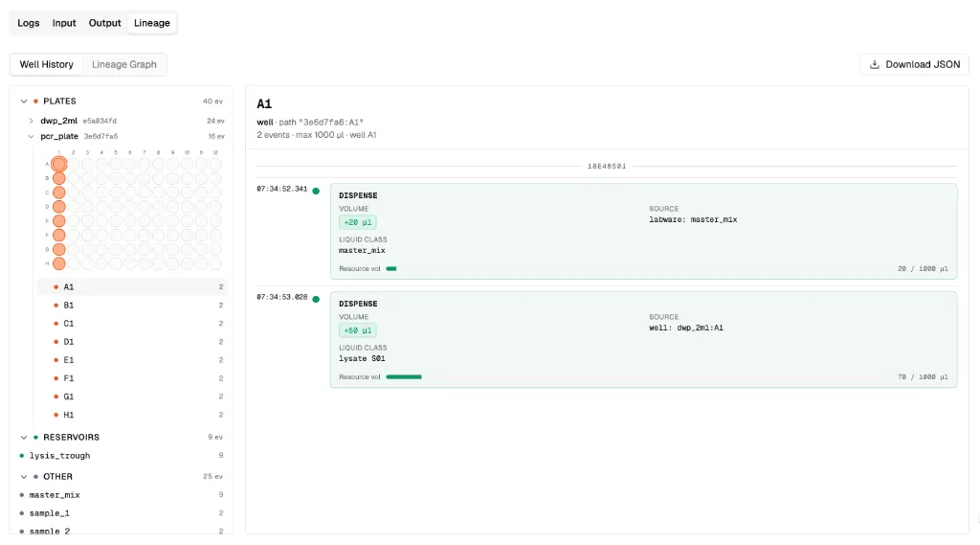Select well D1 circle in plate map
Image resolution: width=980 pixels, height=545 pixels.
click(58, 207)
